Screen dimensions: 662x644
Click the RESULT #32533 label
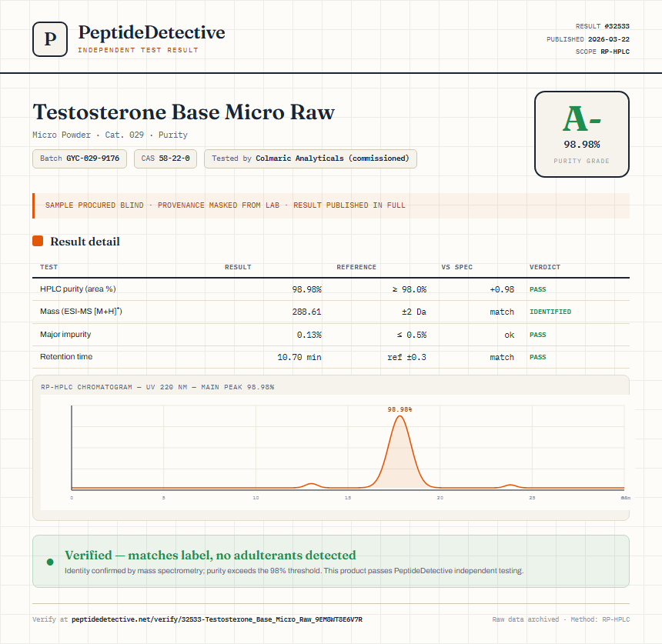tap(603, 26)
